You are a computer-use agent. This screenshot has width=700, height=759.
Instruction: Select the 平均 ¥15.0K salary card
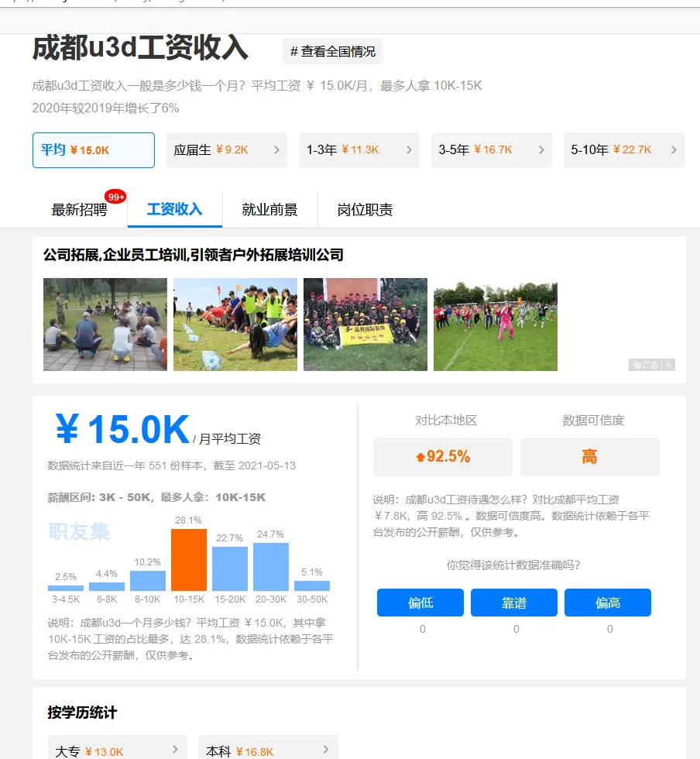tap(94, 150)
